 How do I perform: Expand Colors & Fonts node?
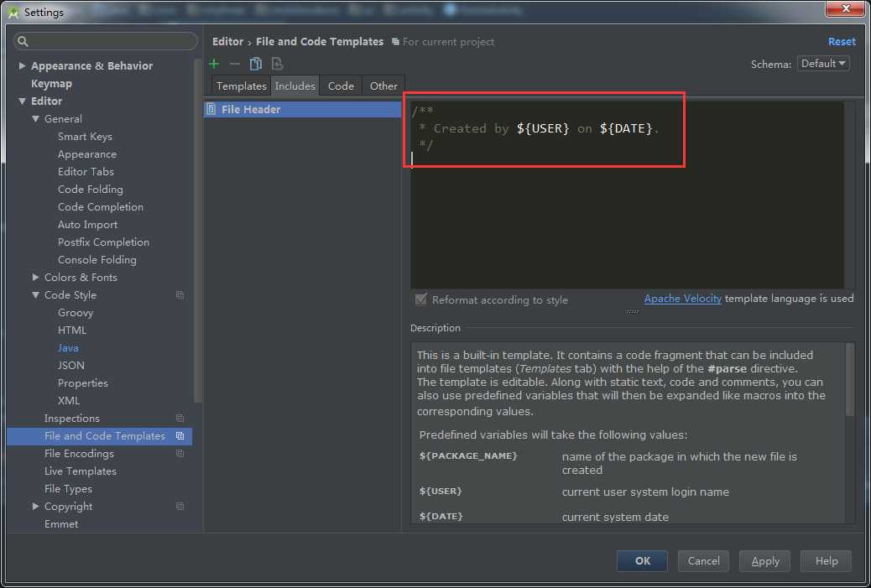tap(35, 277)
